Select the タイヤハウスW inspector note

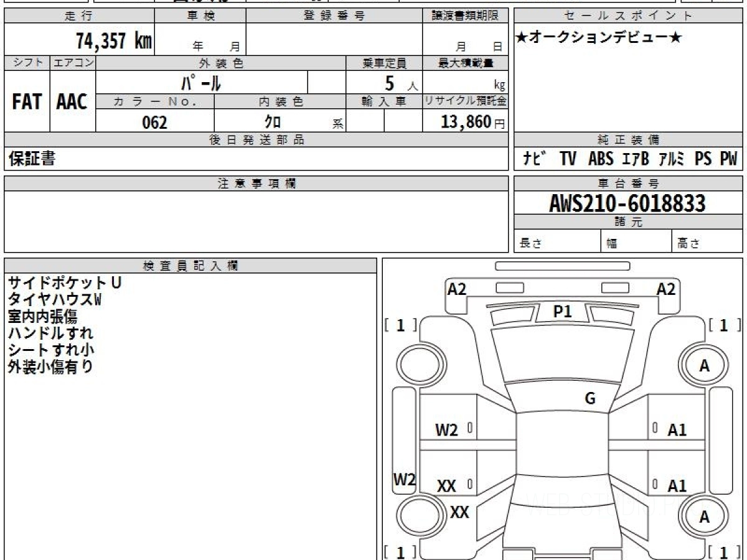click(54, 300)
